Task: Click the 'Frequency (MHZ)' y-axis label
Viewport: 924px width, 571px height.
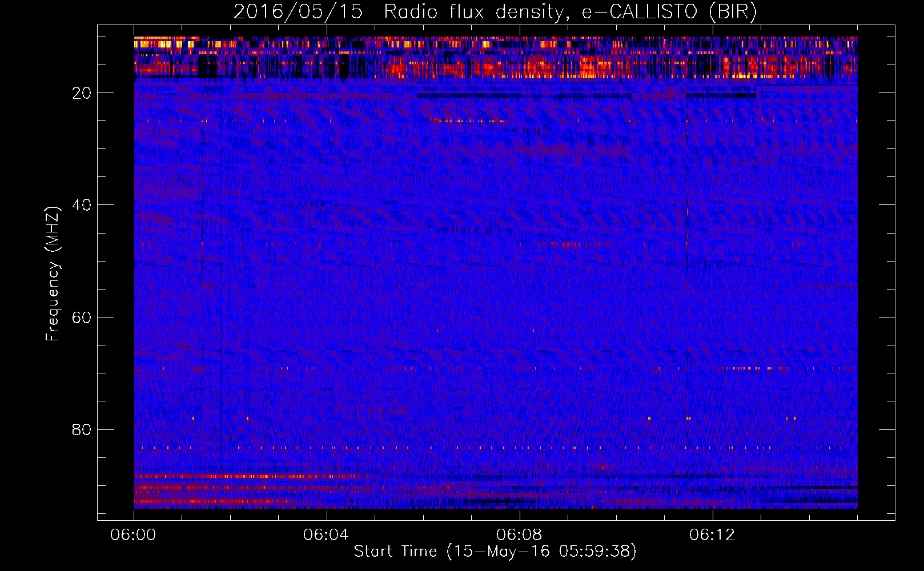Action: 53,274
